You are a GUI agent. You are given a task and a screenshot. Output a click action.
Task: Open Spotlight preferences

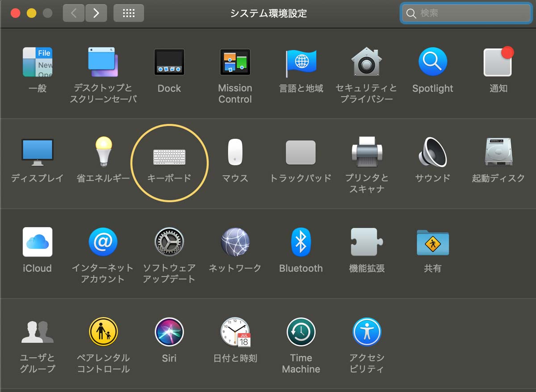point(432,63)
